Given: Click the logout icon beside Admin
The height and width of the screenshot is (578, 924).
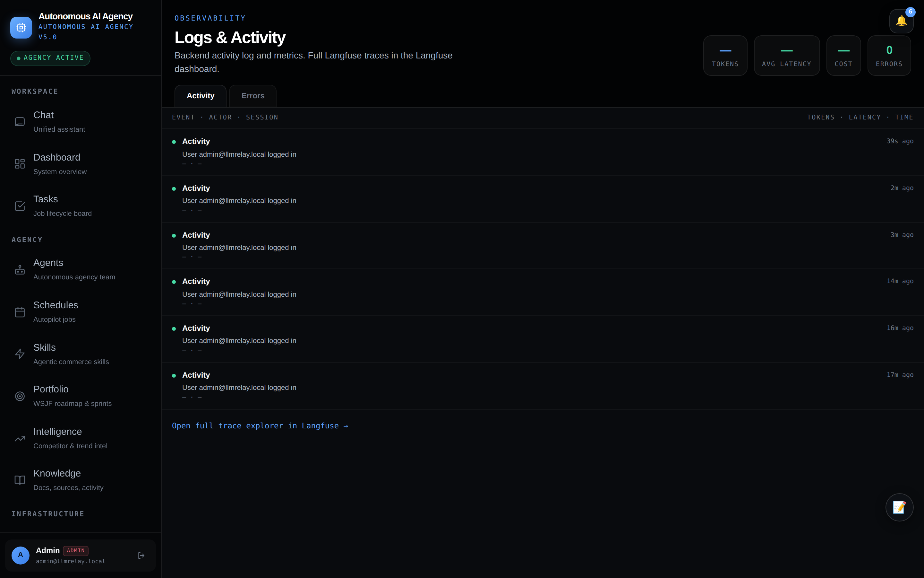Looking at the screenshot, I should click(141, 556).
